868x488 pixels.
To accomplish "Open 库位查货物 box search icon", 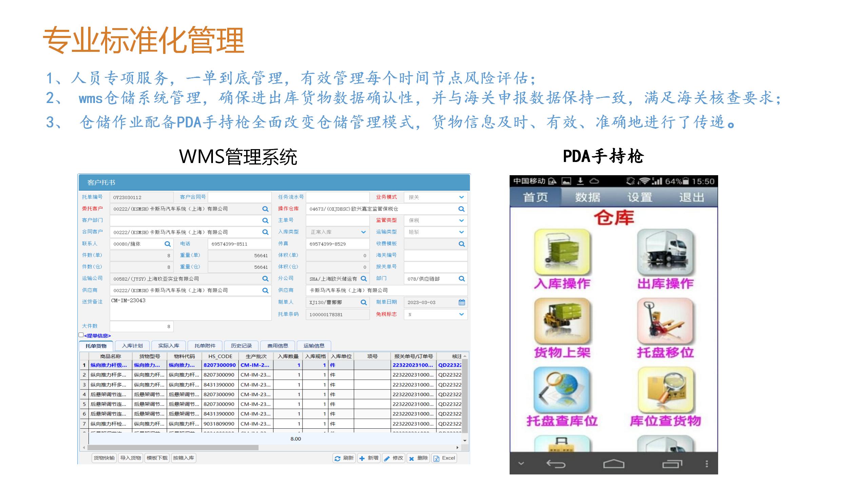I will click(666, 390).
